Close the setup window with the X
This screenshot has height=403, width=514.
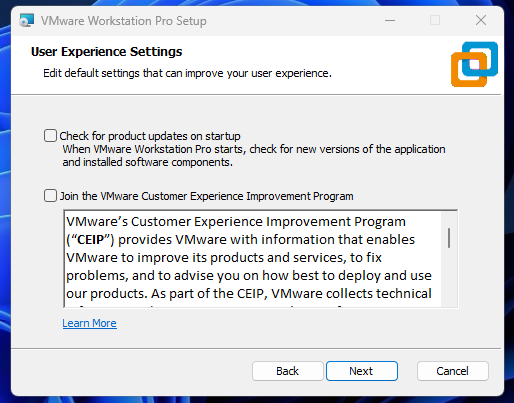point(481,20)
